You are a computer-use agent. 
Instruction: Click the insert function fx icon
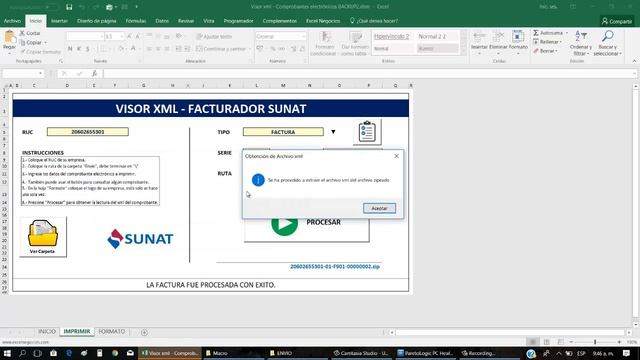94,73
